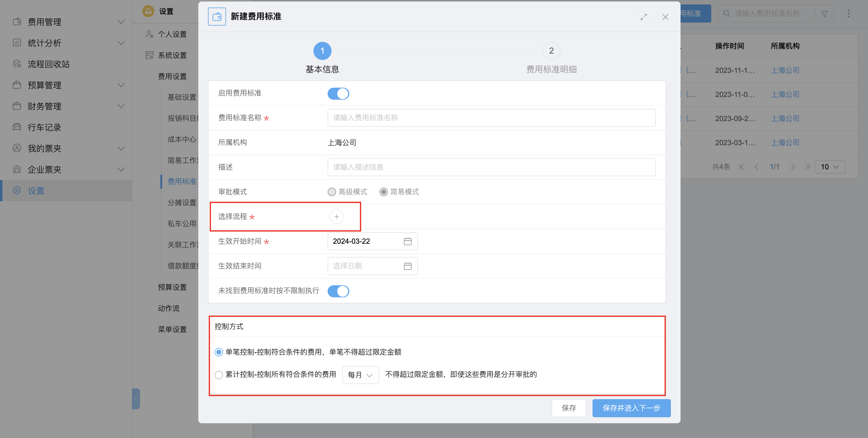The height and width of the screenshot is (438, 868).
Task: Click the 系统设置 icon
Action: (x=149, y=55)
